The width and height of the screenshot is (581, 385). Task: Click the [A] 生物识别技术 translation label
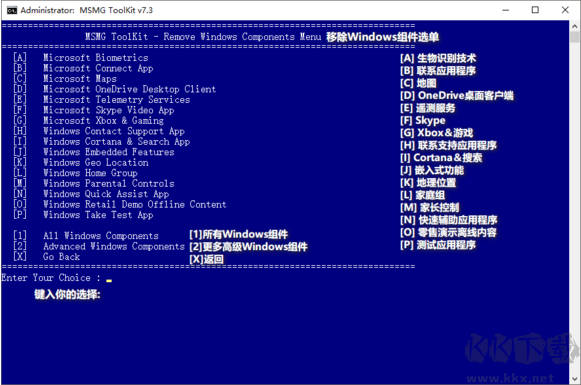click(x=438, y=58)
